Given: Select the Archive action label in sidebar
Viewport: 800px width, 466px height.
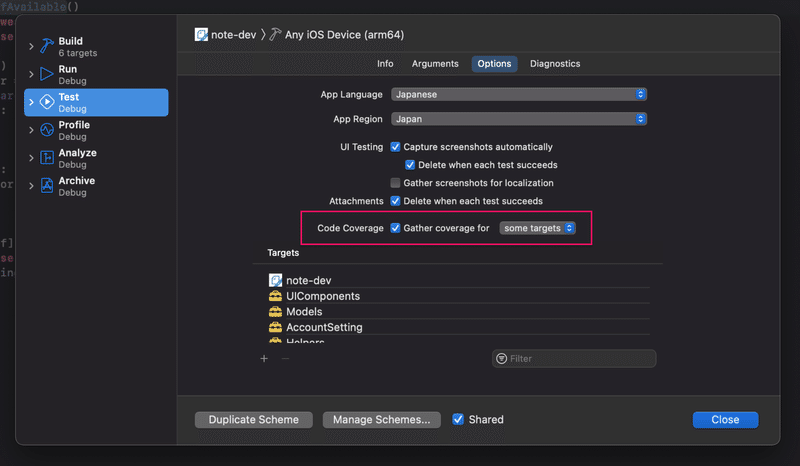Looking at the screenshot, I should point(77,181).
